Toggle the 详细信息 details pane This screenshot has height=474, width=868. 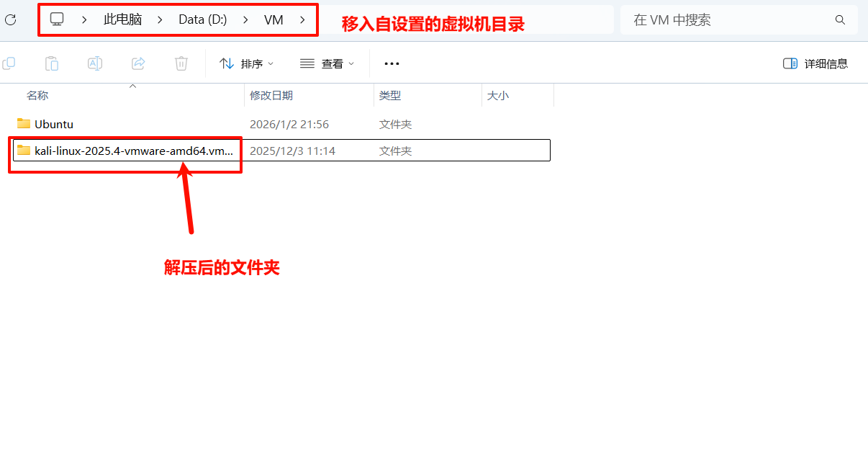click(x=815, y=63)
